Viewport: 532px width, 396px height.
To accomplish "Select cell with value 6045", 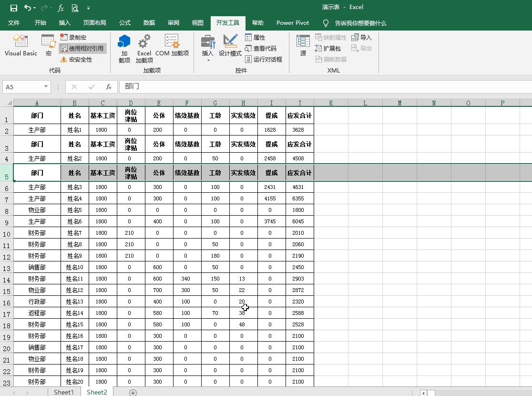I will click(x=298, y=221).
